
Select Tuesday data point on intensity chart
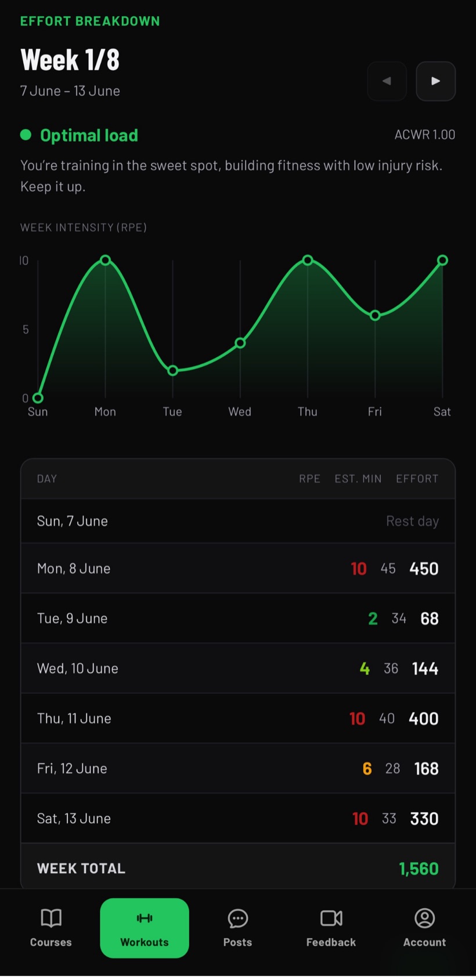(172, 370)
